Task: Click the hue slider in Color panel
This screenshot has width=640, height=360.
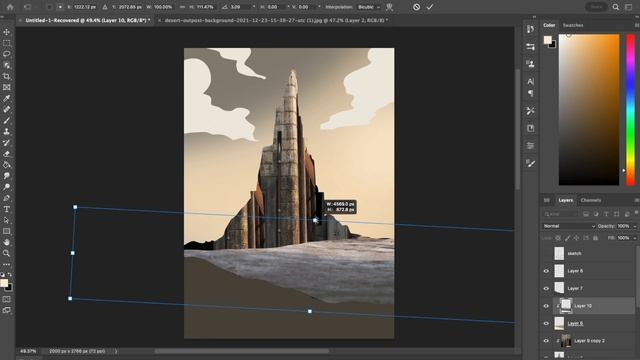Action: [631, 109]
